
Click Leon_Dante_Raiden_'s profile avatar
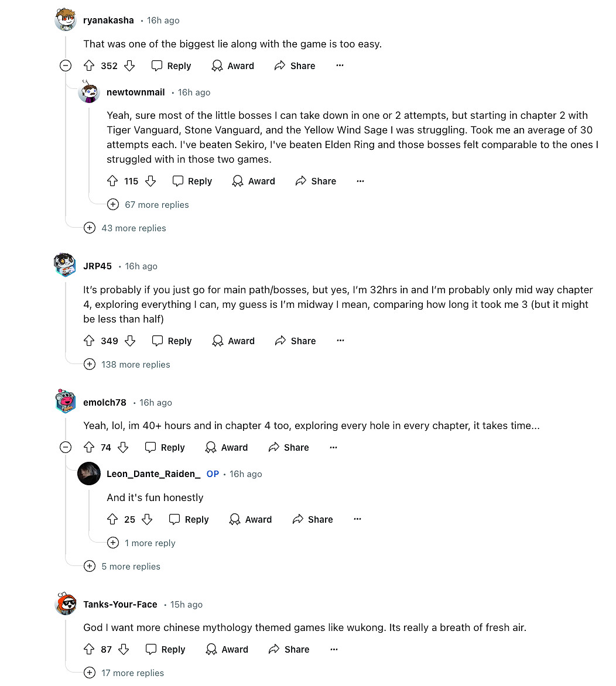89,474
